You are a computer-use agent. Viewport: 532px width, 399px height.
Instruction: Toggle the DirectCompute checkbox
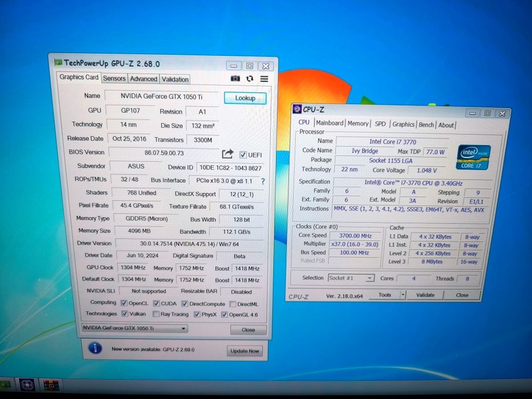tap(185, 303)
